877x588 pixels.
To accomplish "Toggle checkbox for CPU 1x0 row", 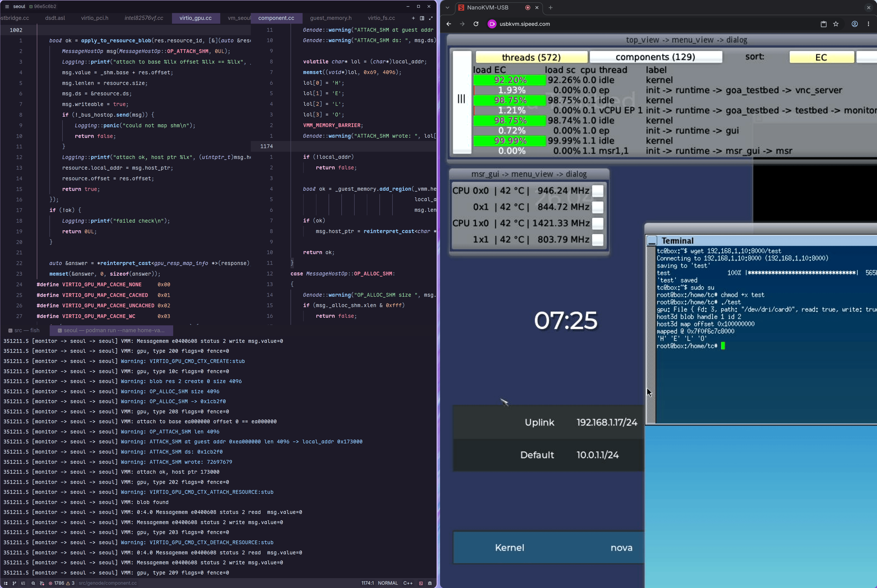I will point(598,223).
